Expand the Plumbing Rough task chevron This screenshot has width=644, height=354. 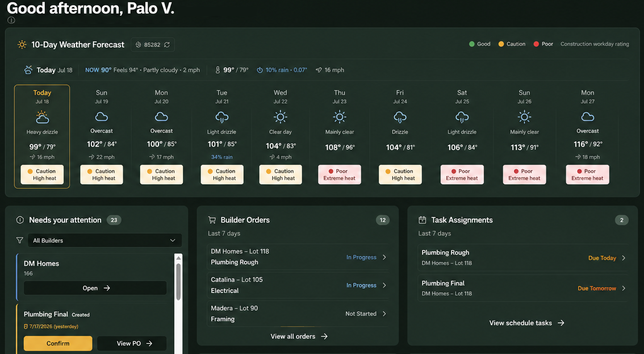[624, 258]
